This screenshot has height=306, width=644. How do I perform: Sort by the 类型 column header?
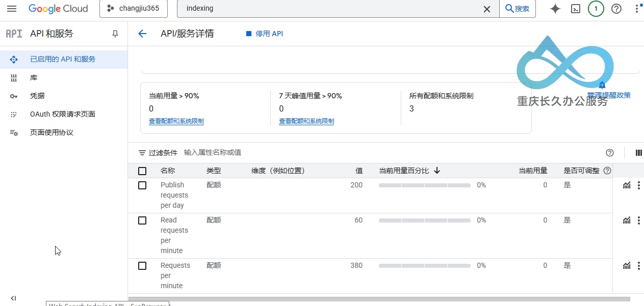click(214, 171)
